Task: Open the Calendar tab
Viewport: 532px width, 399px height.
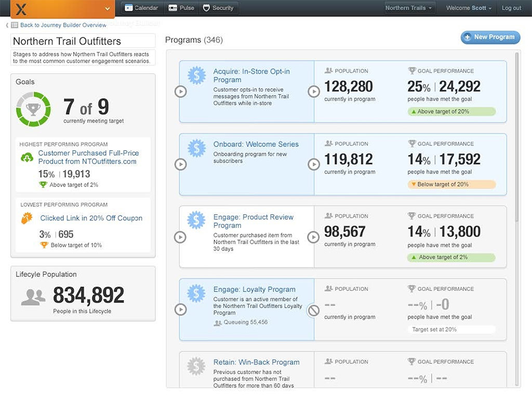Action: point(142,8)
